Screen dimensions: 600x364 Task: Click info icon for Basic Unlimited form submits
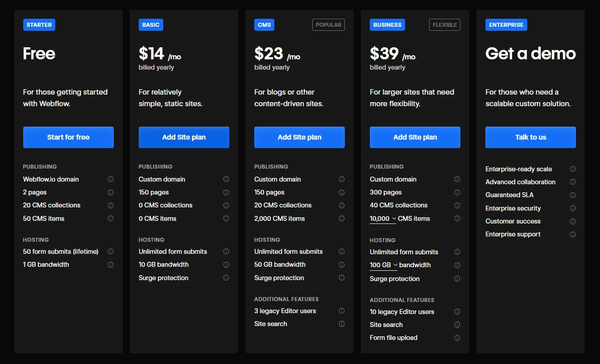tap(226, 252)
